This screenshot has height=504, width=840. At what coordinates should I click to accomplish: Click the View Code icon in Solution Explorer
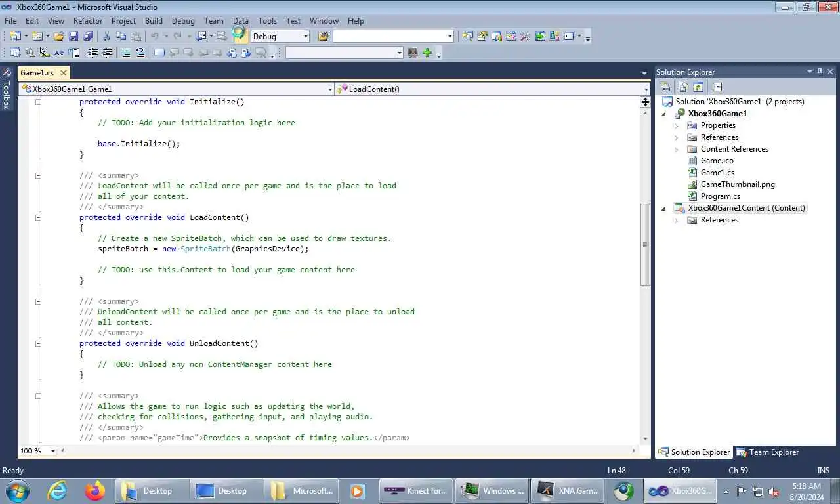click(x=717, y=87)
